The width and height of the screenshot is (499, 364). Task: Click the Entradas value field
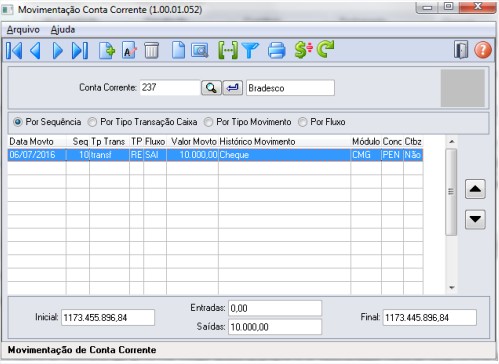tap(275, 308)
